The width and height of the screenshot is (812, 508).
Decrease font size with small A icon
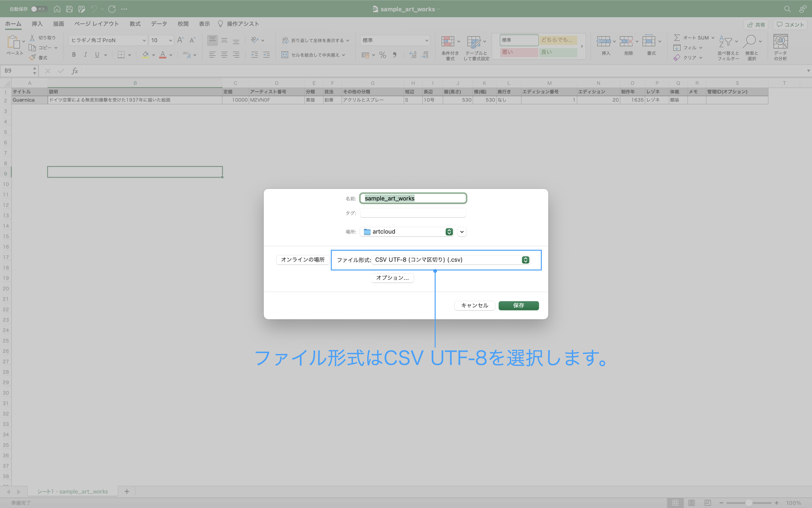coord(192,40)
